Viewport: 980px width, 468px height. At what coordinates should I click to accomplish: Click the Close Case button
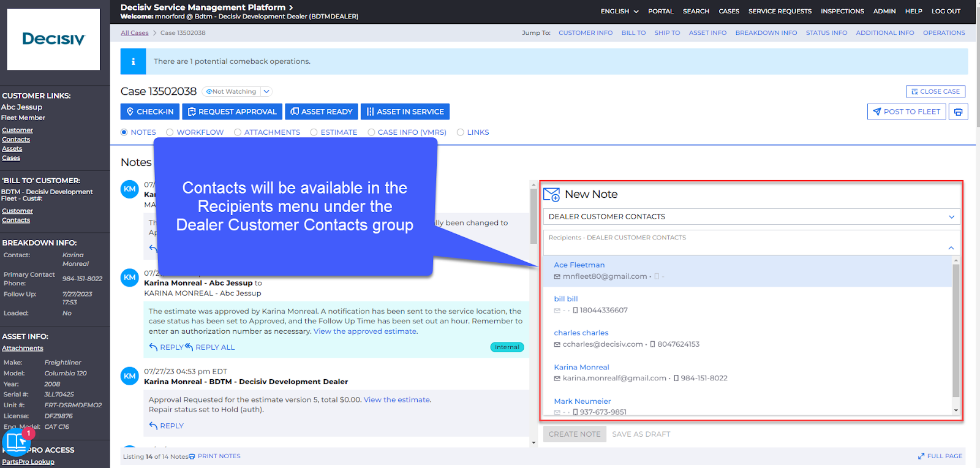(935, 92)
